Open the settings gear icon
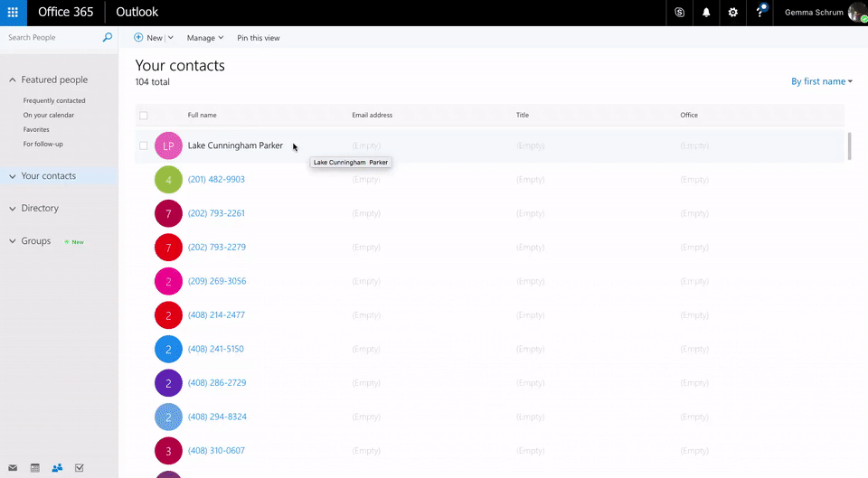 (x=733, y=13)
